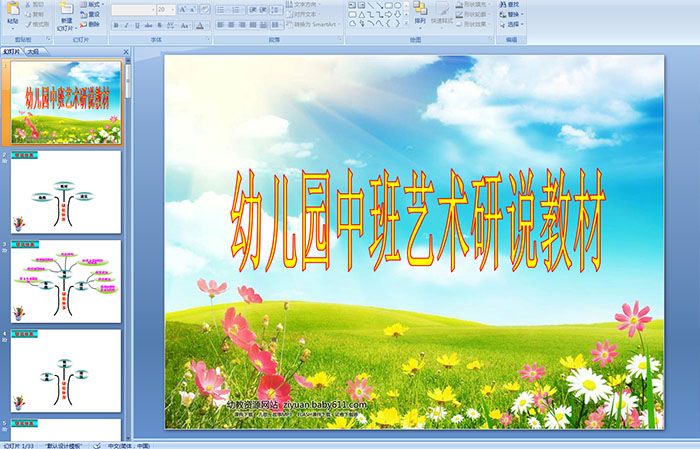Open the font size dropdown showing 20
Viewport: 700px width, 449px height.
[x=166, y=9]
